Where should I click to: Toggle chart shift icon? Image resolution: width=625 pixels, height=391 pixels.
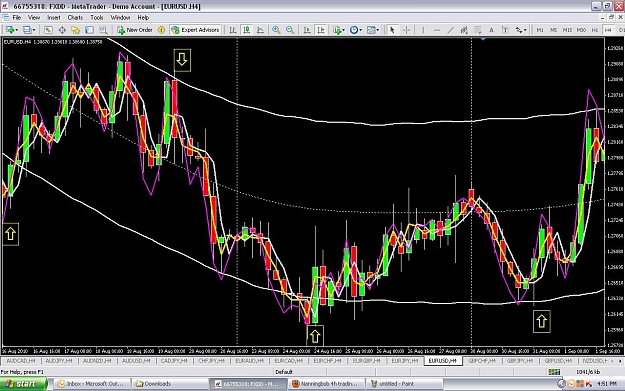(320, 30)
